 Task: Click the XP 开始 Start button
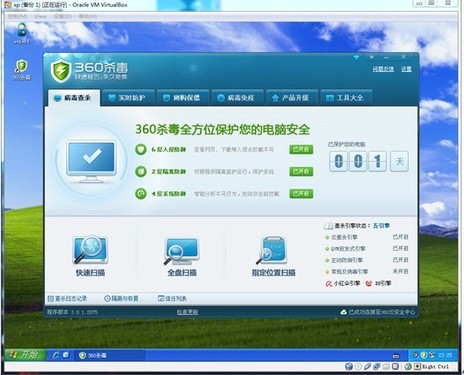pos(25,355)
